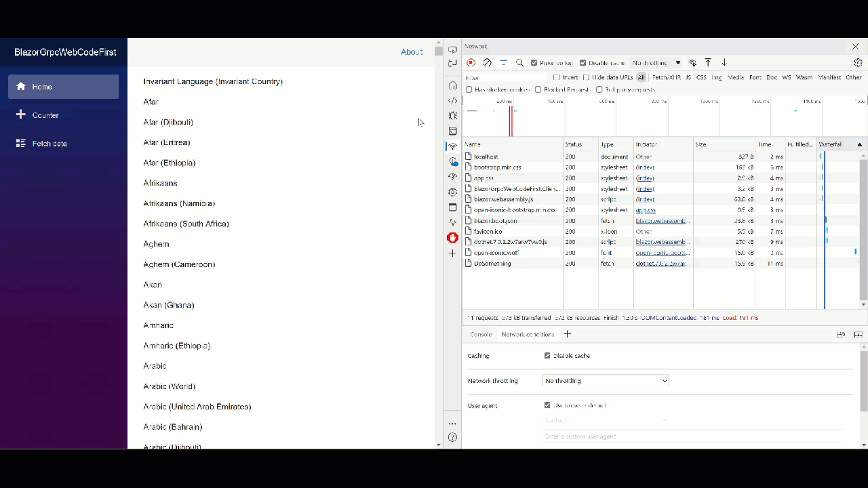Open the Application window icon
This screenshot has width=868, height=488.
point(452,207)
